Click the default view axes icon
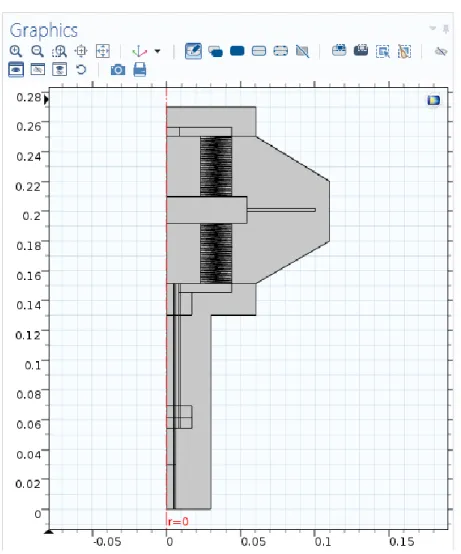This screenshot has width=461, height=554. pos(139,51)
